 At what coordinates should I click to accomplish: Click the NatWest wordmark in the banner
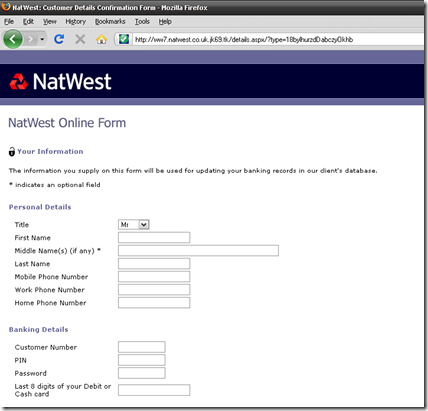[72, 82]
